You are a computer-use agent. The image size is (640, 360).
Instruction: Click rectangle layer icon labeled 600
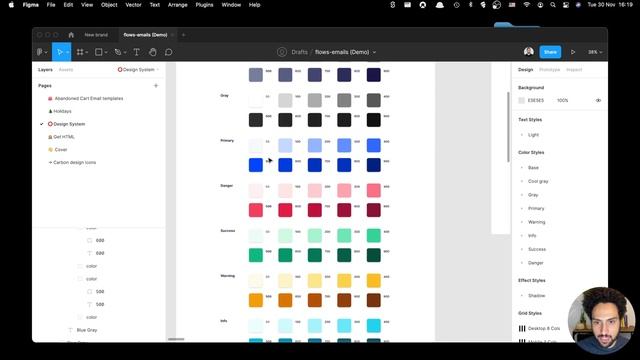tap(89, 240)
